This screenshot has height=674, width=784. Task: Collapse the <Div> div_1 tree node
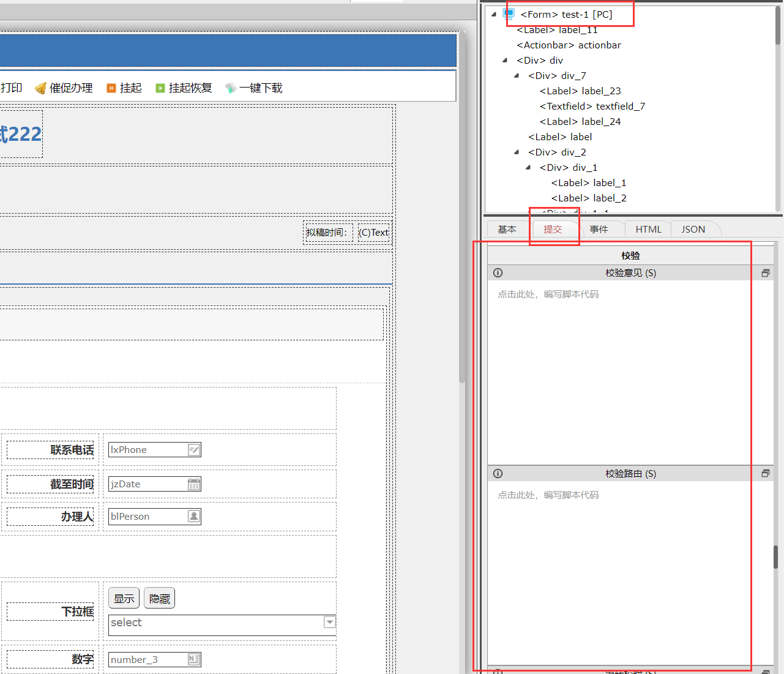tap(528, 167)
